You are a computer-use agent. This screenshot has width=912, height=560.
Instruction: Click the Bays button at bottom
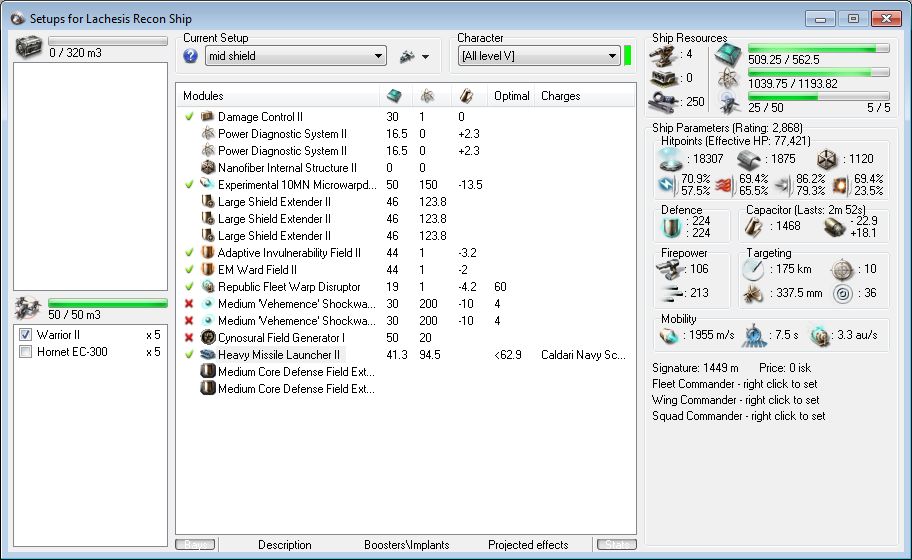pyautogui.click(x=195, y=544)
